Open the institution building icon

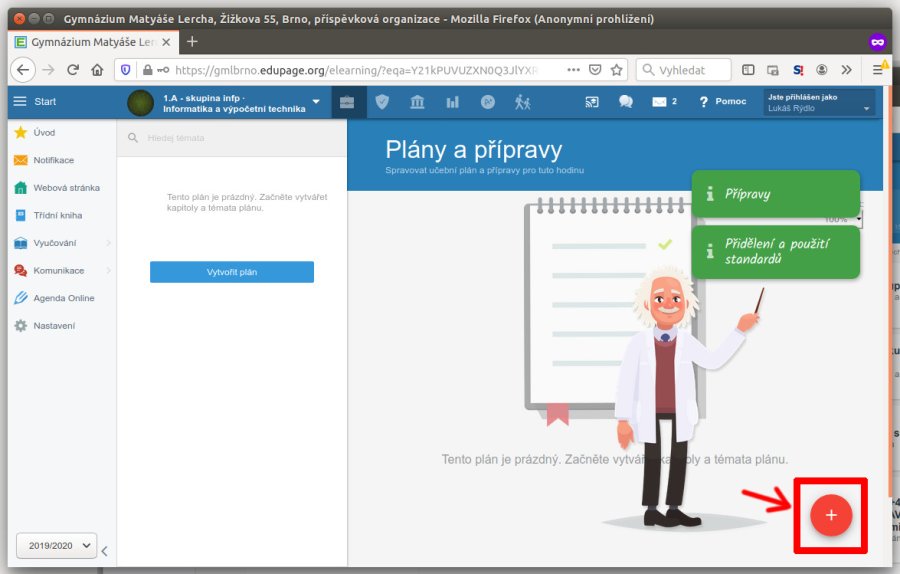click(417, 102)
